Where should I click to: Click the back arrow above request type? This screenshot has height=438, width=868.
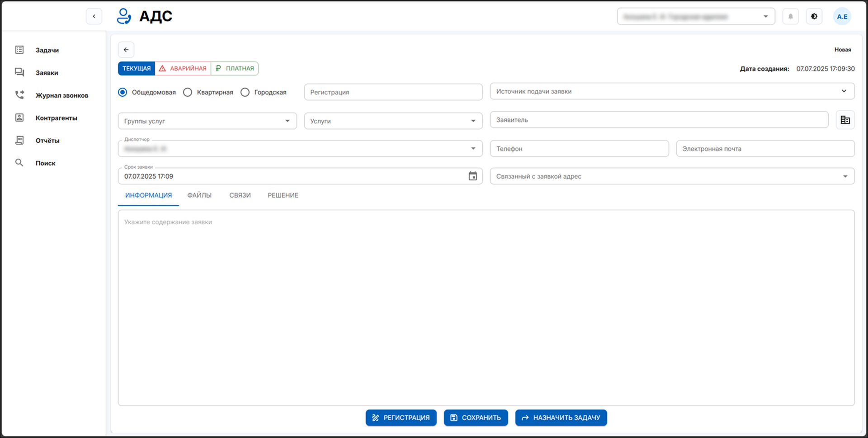pos(126,50)
